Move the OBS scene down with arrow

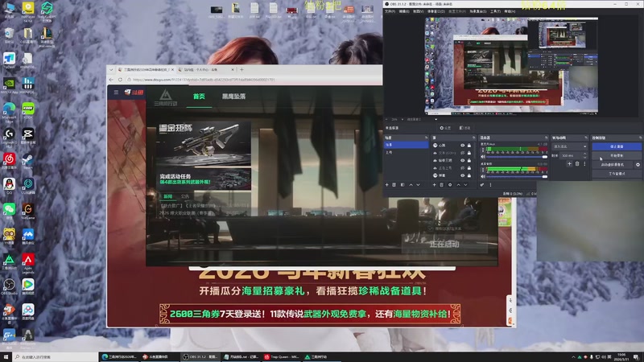click(418, 185)
